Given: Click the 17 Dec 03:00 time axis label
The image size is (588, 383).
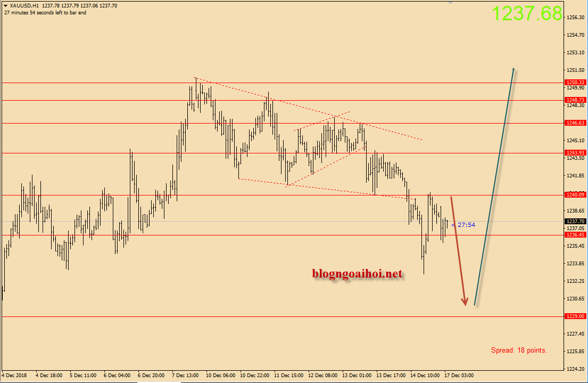Looking at the screenshot, I should 459,375.
